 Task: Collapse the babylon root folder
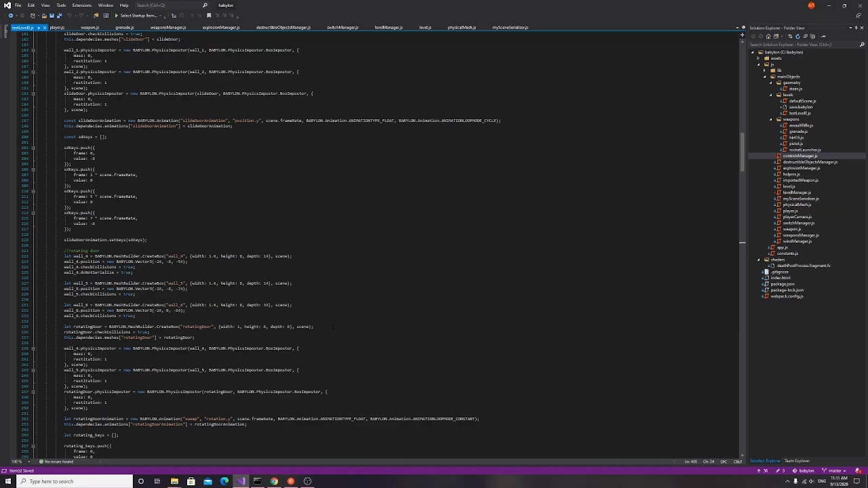coord(754,52)
